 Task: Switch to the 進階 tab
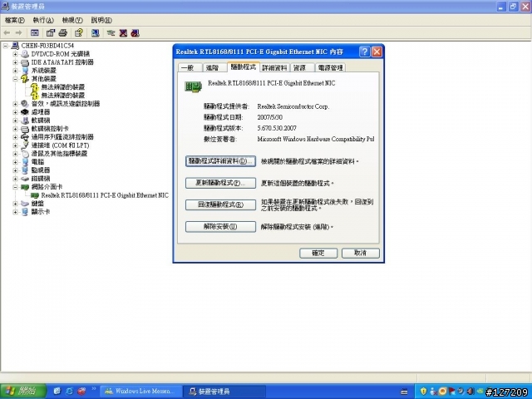point(214,68)
